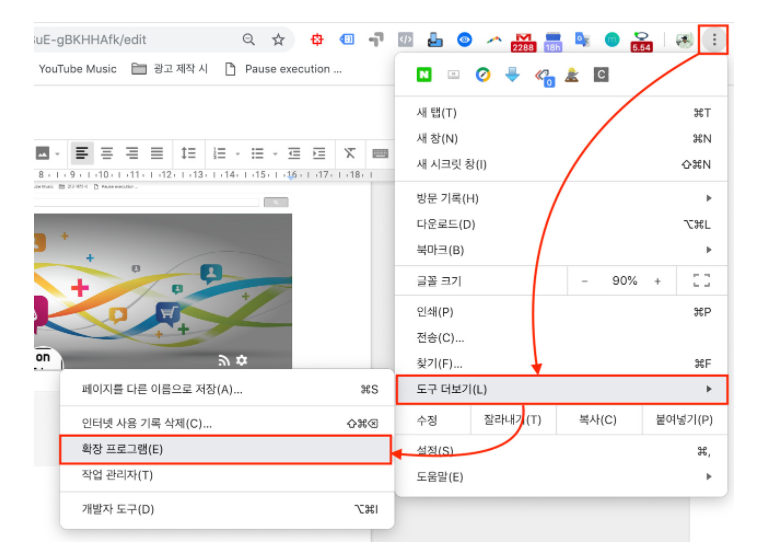The image size is (765, 558).
Task: Click the circular compass extension in menu
Action: (483, 75)
